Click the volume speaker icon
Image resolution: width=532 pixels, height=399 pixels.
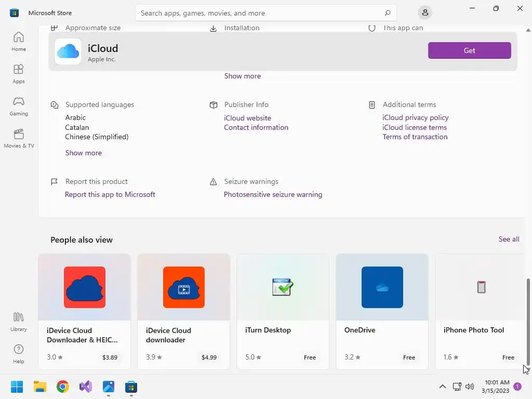[x=470, y=387]
